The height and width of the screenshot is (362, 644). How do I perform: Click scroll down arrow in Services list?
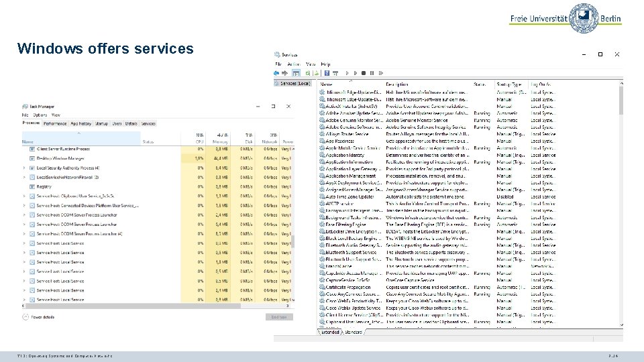coord(621,324)
